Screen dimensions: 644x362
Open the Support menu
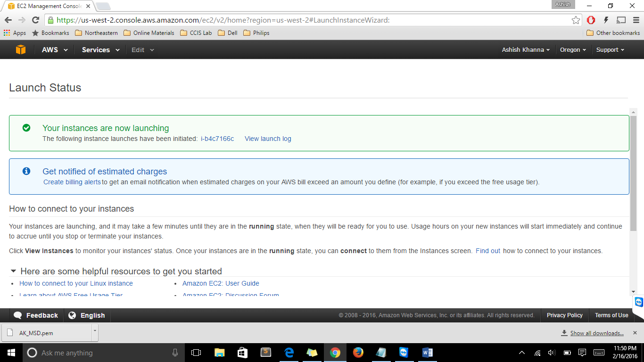pyautogui.click(x=610, y=50)
